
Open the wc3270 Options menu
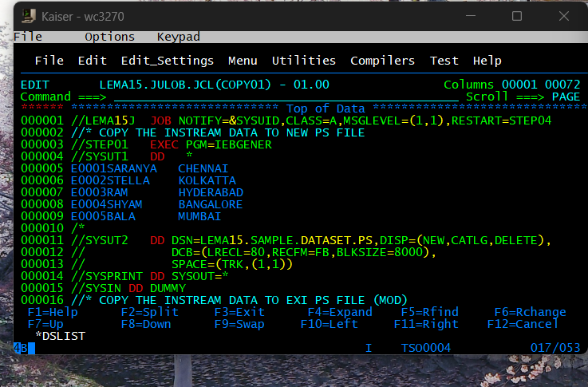click(x=109, y=37)
